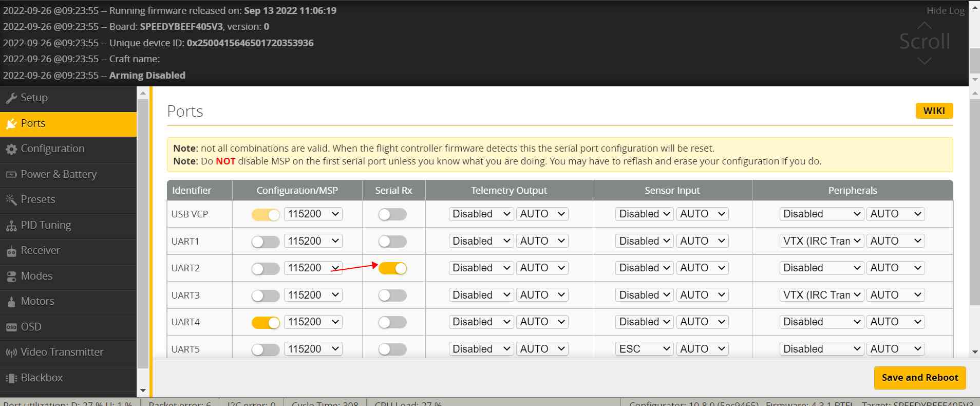The width and height of the screenshot is (980, 406).
Task: Open UART3 MSP baud rate dropdown
Action: point(313,295)
